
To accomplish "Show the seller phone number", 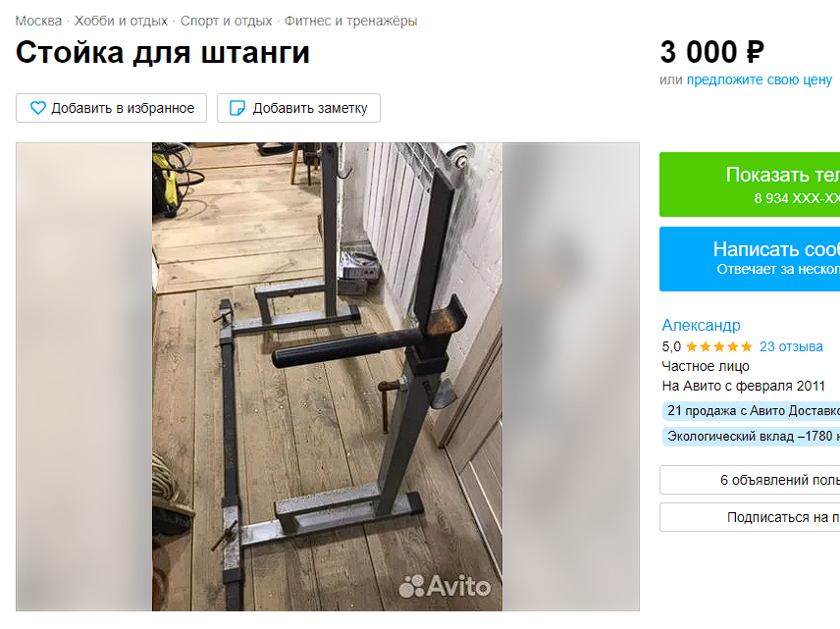I will pyautogui.click(x=750, y=184).
